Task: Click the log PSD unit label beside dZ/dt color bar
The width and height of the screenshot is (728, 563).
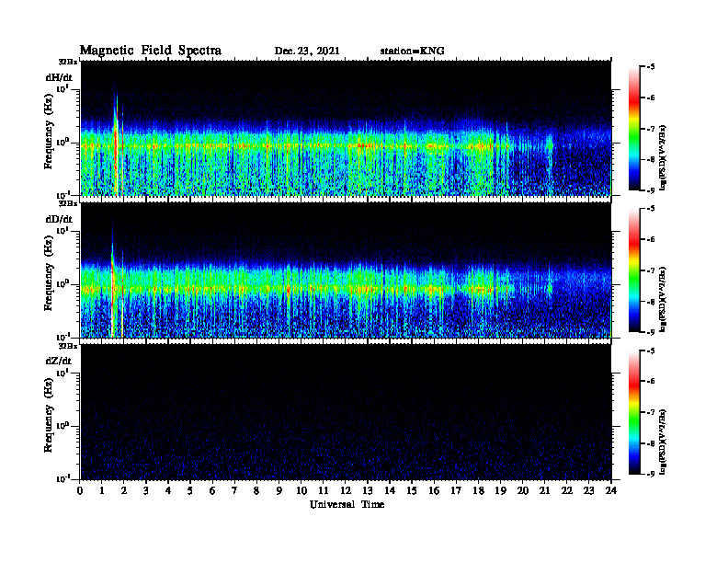Action: [x=663, y=442]
